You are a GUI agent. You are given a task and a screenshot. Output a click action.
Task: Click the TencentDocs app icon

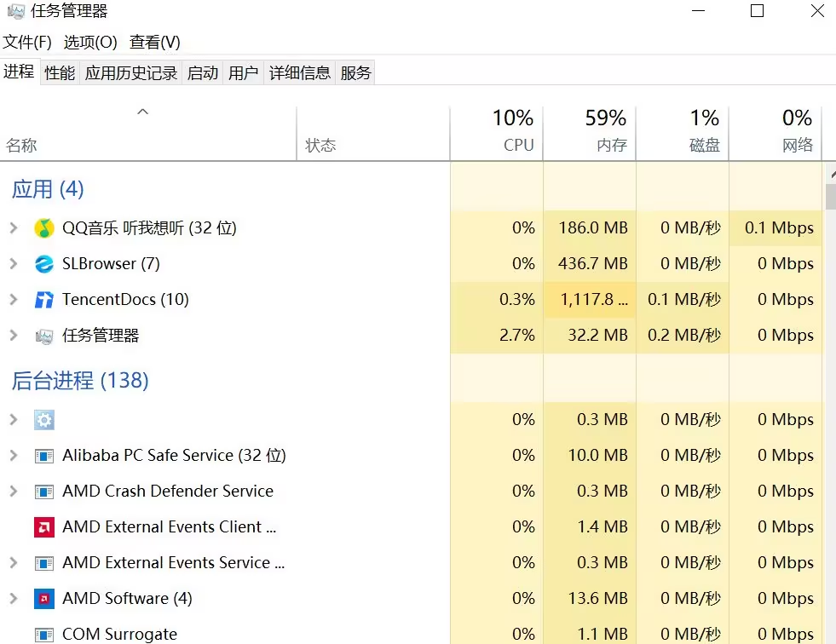[44, 300]
